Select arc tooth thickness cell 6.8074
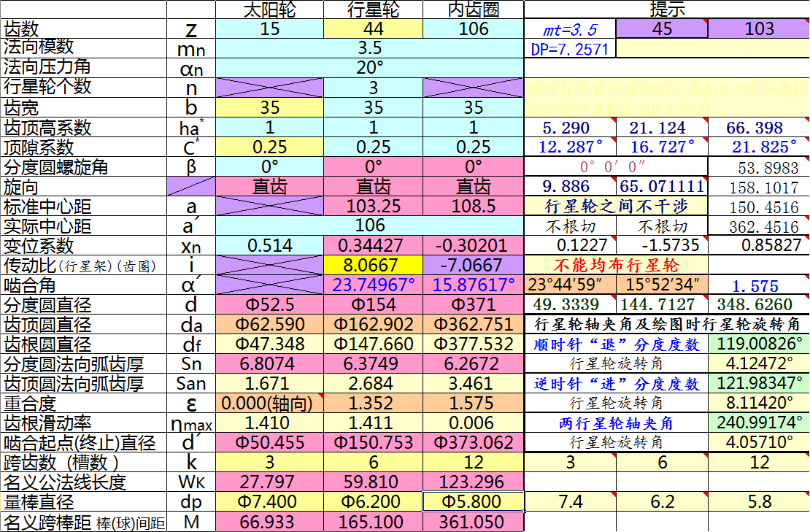 pyautogui.click(x=270, y=363)
